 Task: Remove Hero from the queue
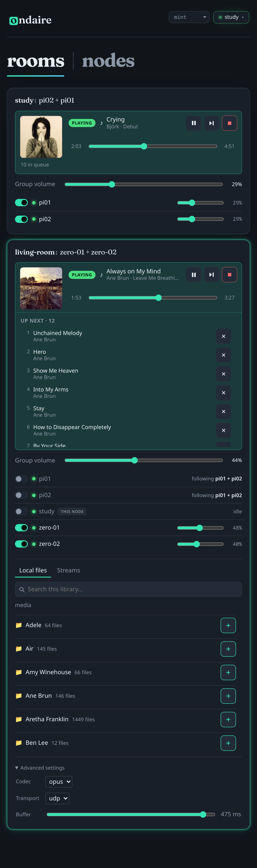coord(223,355)
